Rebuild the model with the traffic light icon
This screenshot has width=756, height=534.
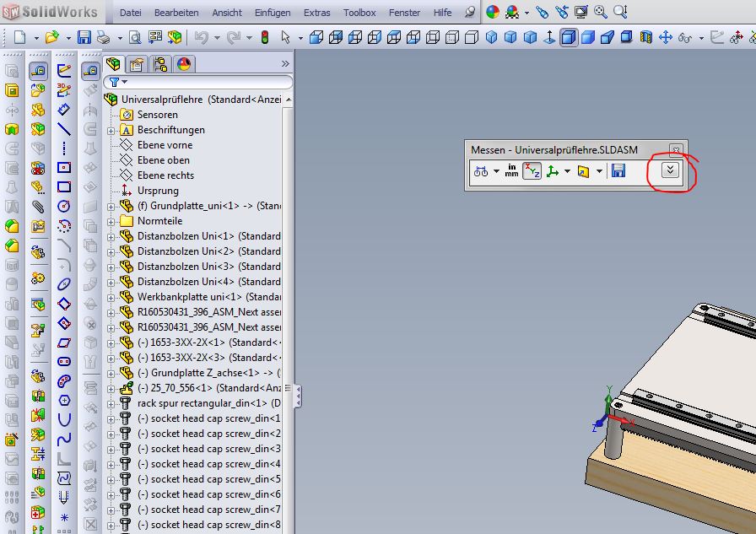pos(265,36)
